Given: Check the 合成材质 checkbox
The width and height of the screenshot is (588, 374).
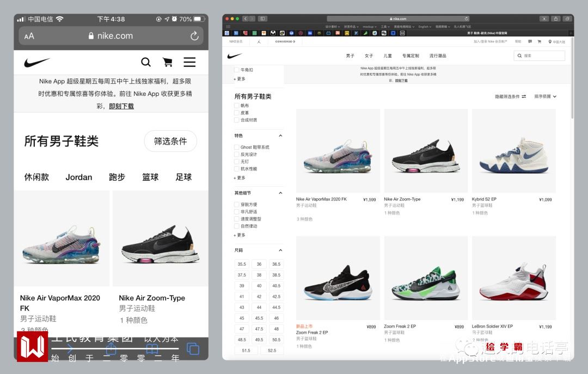Looking at the screenshot, I should tap(237, 120).
